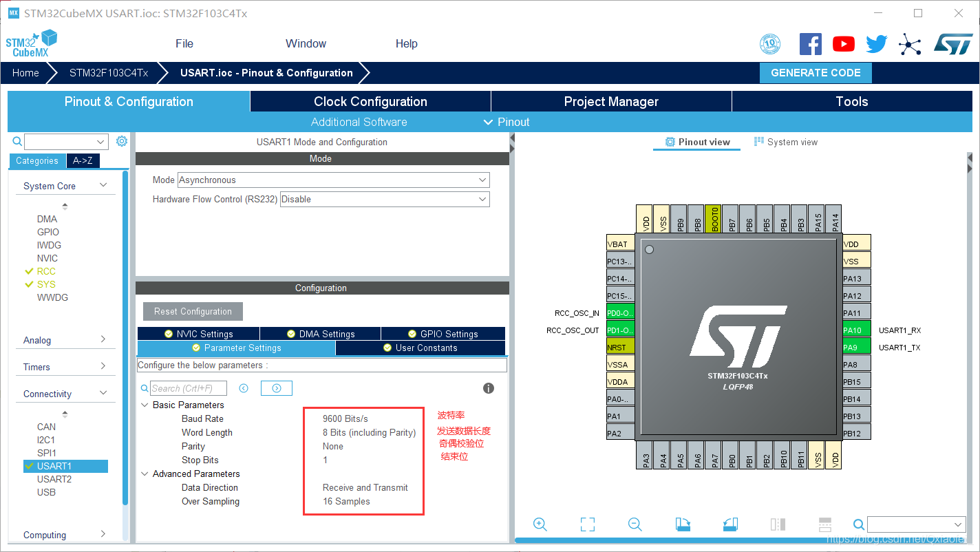Viewport: 980px width, 552px height.
Task: Open the Mode dropdown set to Asynchronous
Action: tap(334, 180)
